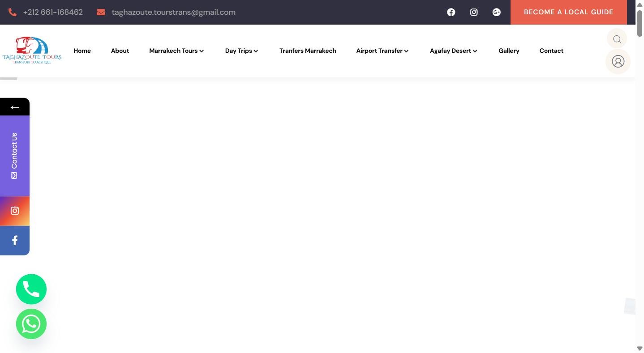Click the +212 661-168462 phone number
The height and width of the screenshot is (353, 644).
53,12
